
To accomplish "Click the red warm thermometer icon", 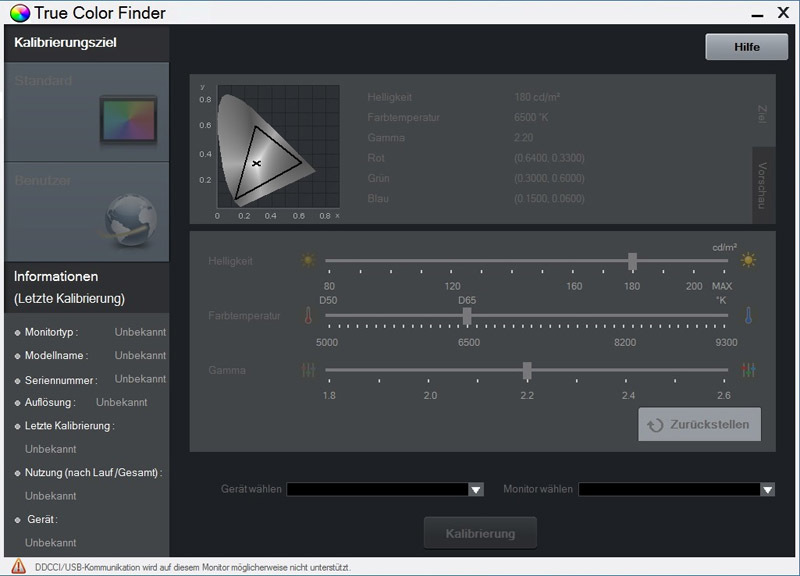I will (x=308, y=315).
